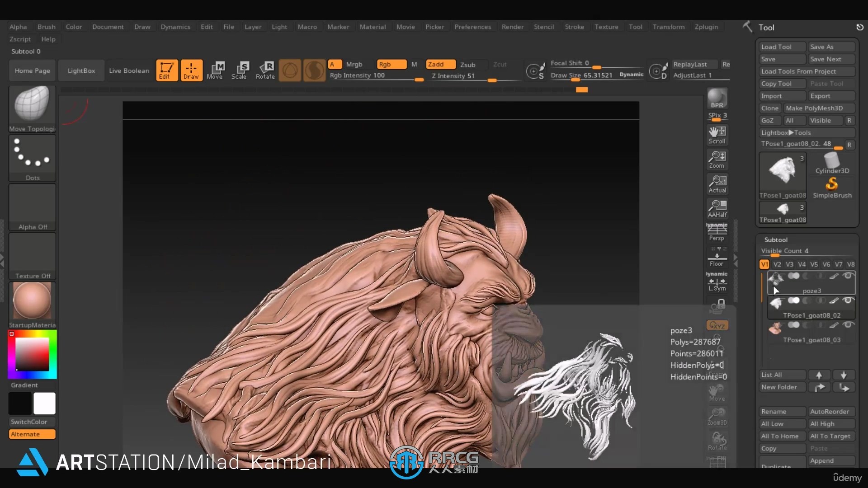Select V2 visibility set
This screenshot has width=868, height=488.
point(777,264)
